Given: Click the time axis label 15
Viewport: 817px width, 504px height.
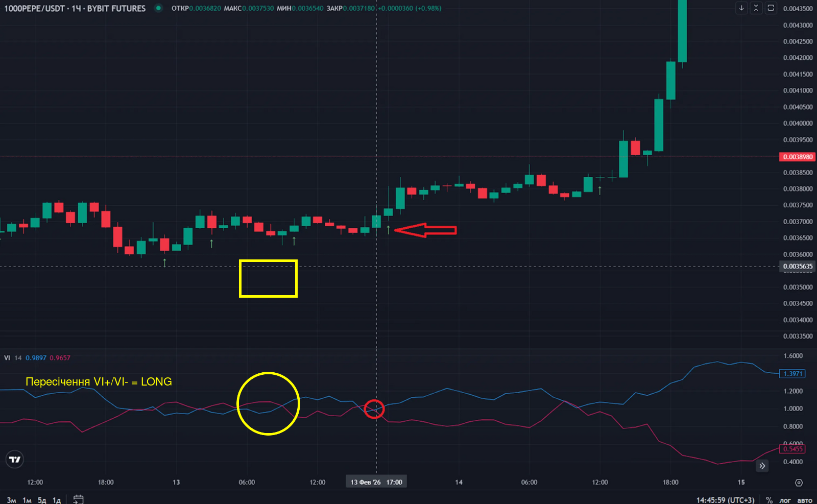Looking at the screenshot, I should click(x=741, y=482).
